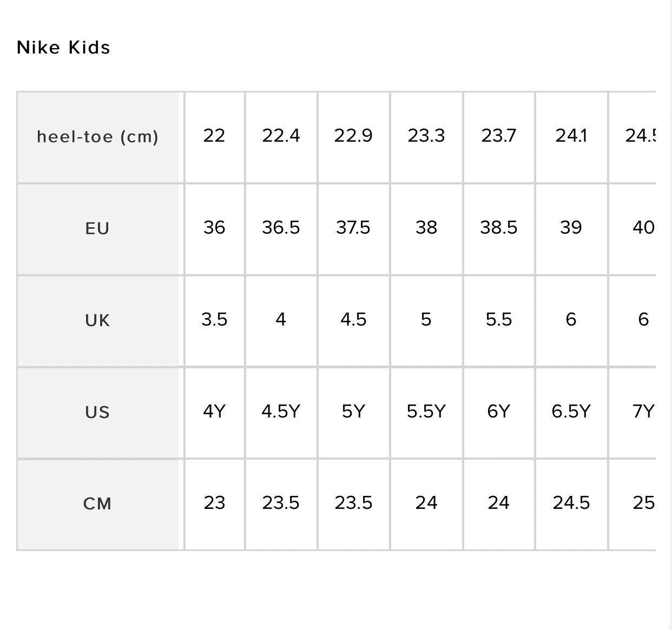
Task: Click the EU size 36 cell
Action: tap(214, 229)
